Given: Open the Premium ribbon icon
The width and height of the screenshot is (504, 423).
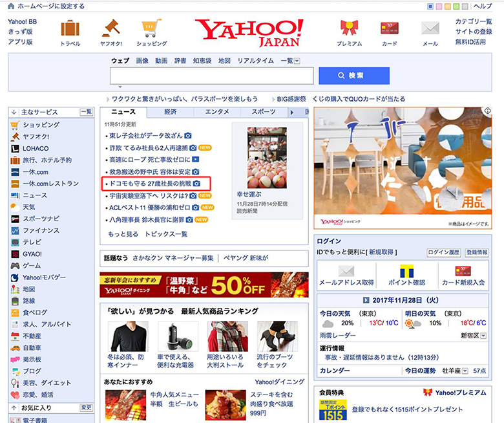Looking at the screenshot, I should [349, 28].
